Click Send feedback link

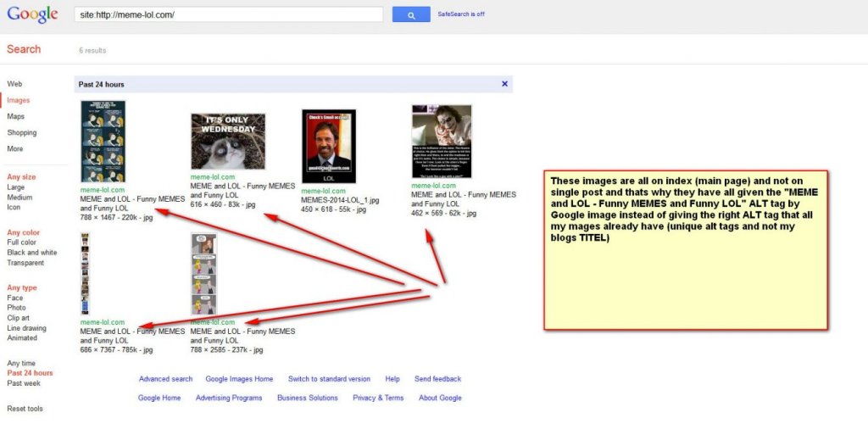click(437, 379)
